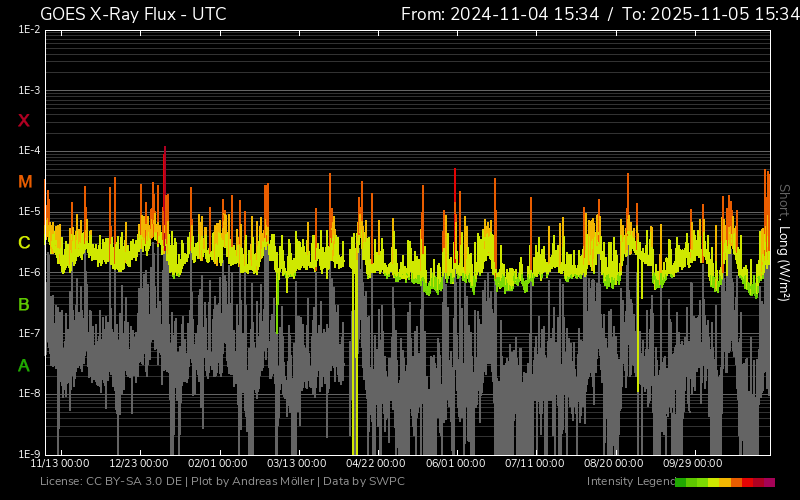This screenshot has width=800, height=500.
Task: Click the orange M flare class label
Action: [25, 182]
